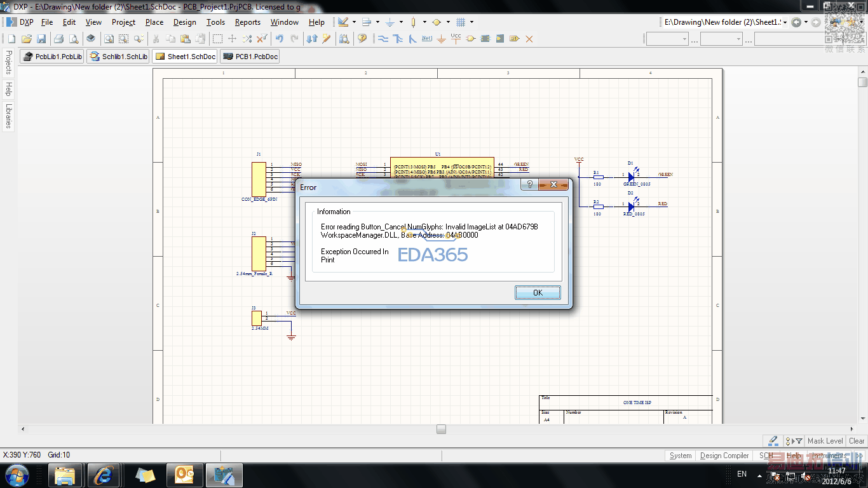Click the Print icon in the toolbar

(x=58, y=39)
